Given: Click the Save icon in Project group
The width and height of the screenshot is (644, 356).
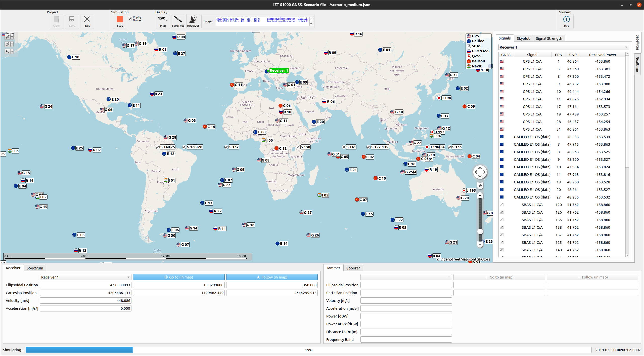Looking at the screenshot, I should coord(72,21).
